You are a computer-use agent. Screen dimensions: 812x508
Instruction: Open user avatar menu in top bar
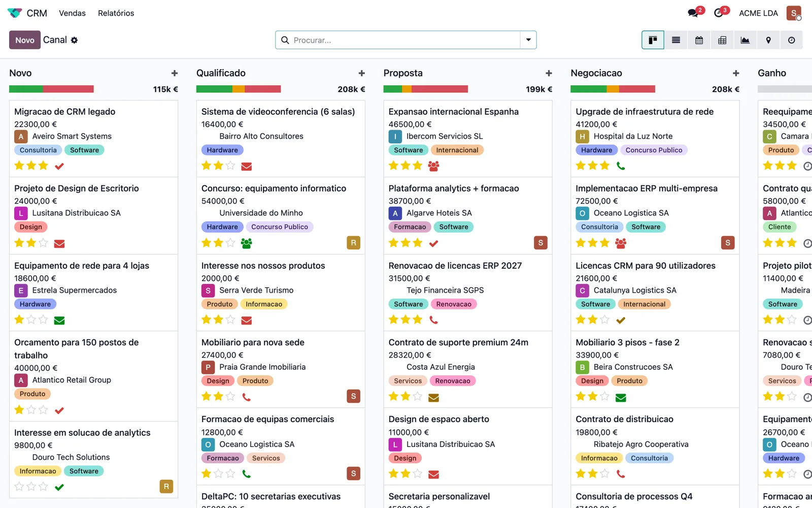794,13
